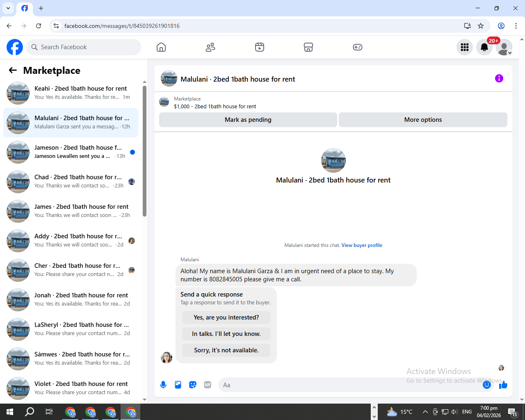Click the address bar URL

click(x=122, y=26)
